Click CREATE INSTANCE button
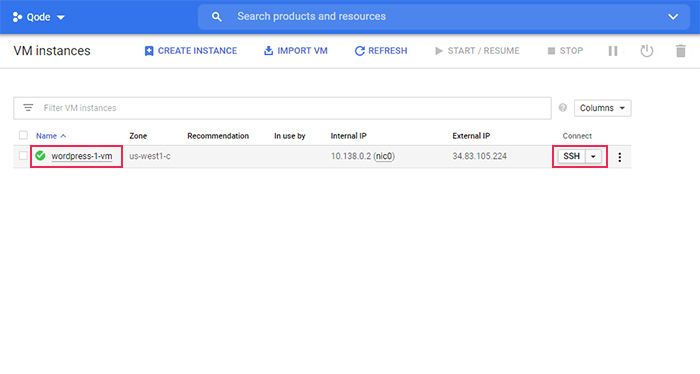700x374 pixels. (191, 51)
